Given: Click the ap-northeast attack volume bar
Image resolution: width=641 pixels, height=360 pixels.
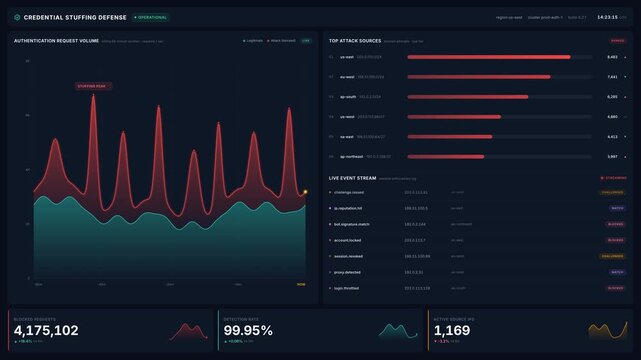Looking at the screenshot, I should coord(446,157).
